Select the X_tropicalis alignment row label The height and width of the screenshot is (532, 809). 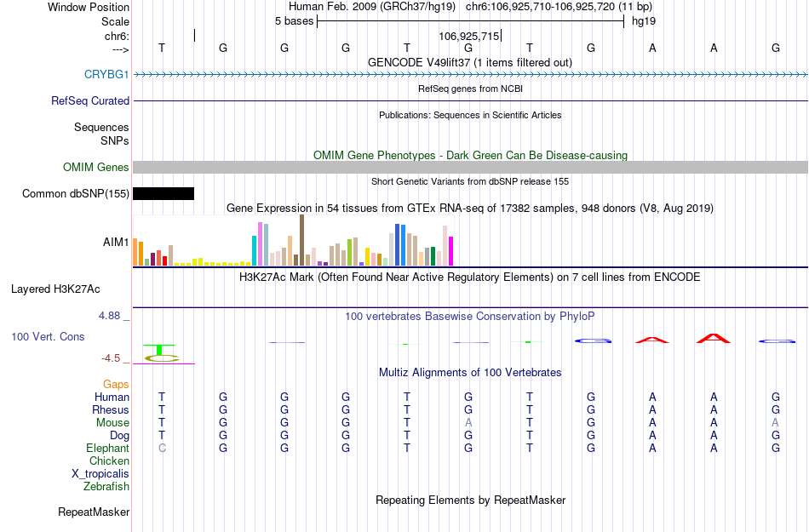click(x=100, y=474)
